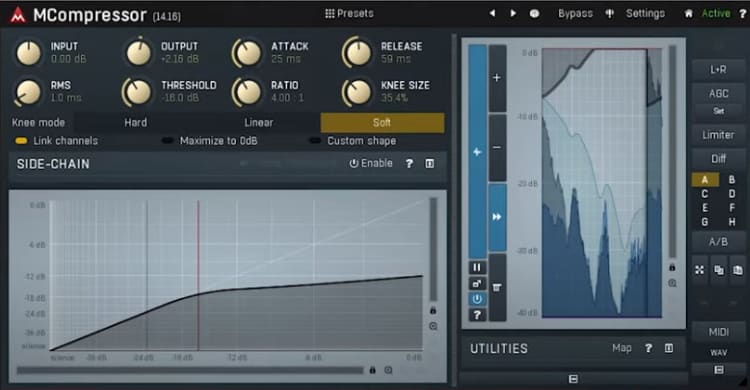This screenshot has height=390, width=750.
Task: Click the ATTACK knob
Action: (248, 53)
